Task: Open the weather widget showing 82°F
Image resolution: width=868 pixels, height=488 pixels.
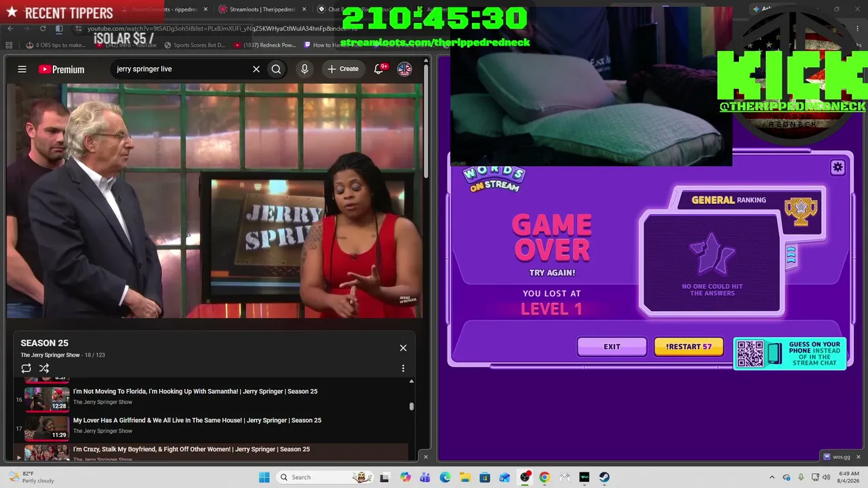Action: pyautogui.click(x=31, y=477)
